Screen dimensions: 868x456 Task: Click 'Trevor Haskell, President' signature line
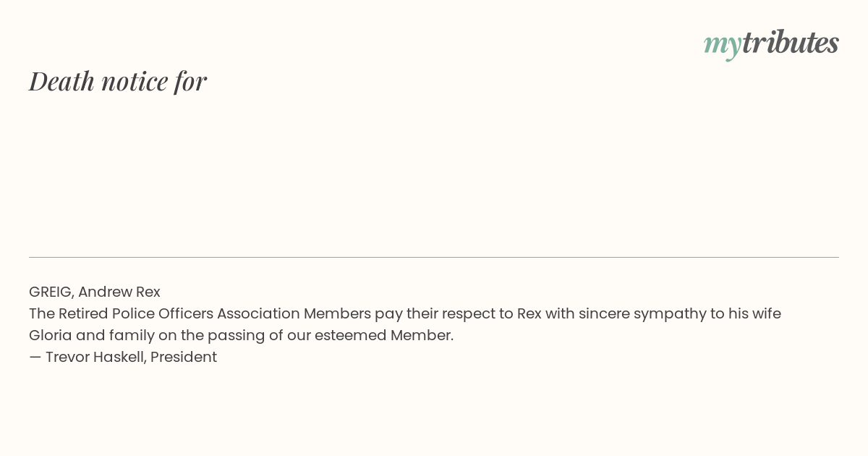coord(123,357)
